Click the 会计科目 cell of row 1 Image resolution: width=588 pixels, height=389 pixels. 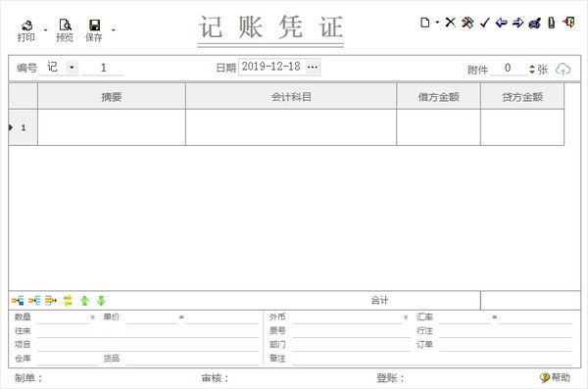pyautogui.click(x=291, y=127)
